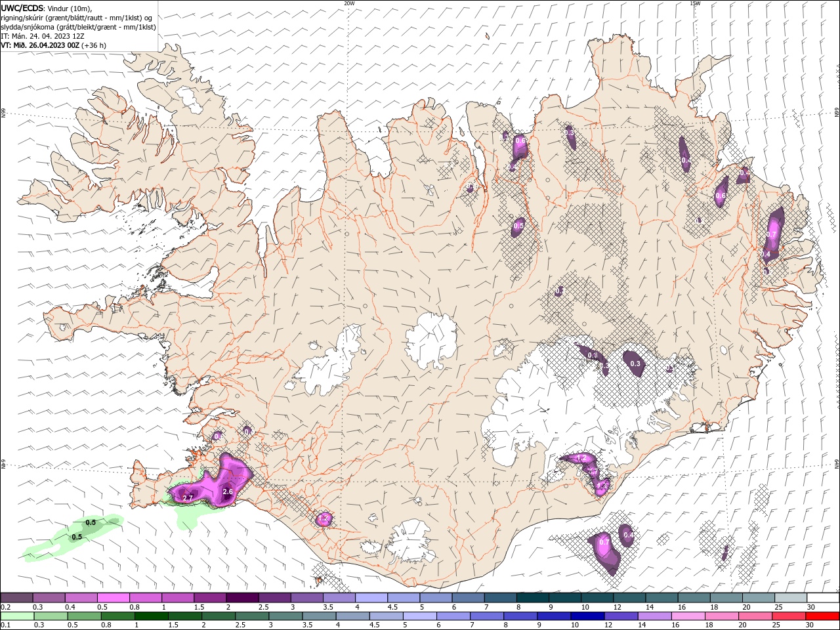
Task: Select dark teal snow-scale swatch starting at 8
Action: point(532,598)
